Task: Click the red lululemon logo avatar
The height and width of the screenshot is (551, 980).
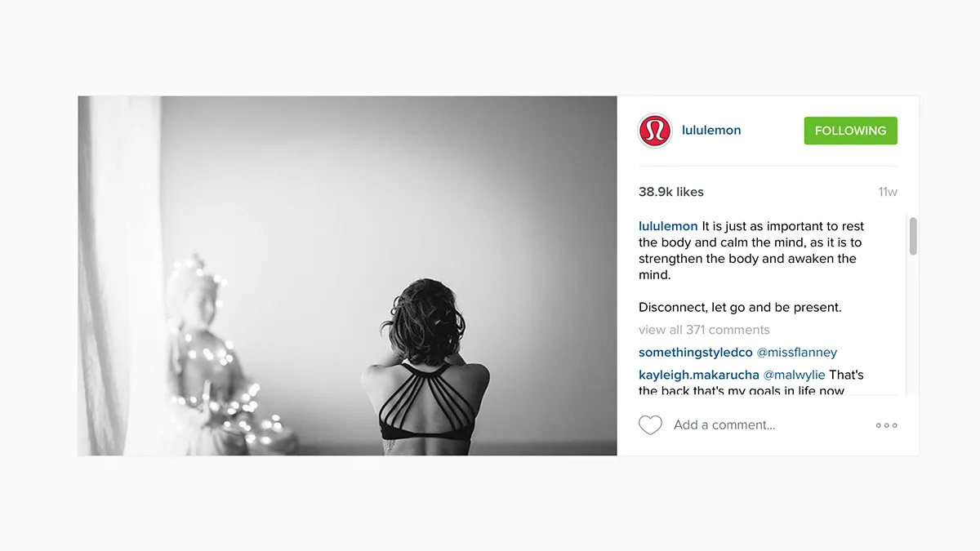Action: pyautogui.click(x=655, y=131)
